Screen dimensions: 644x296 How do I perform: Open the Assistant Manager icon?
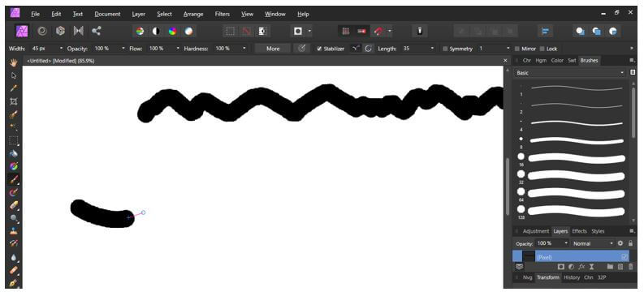point(419,31)
